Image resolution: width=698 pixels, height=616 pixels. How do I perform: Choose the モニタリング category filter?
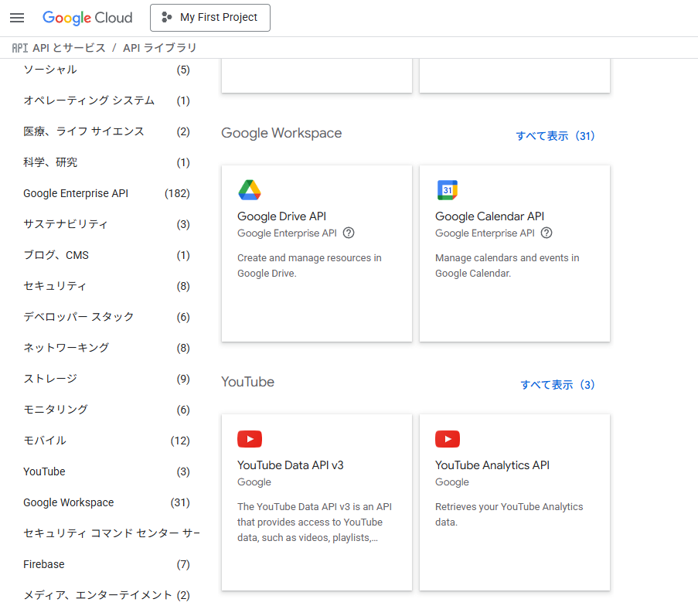107,410
